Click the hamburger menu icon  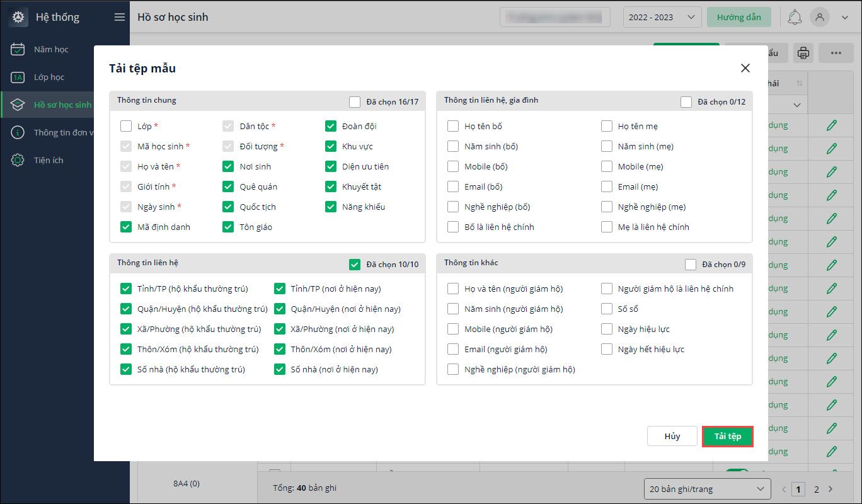point(120,17)
